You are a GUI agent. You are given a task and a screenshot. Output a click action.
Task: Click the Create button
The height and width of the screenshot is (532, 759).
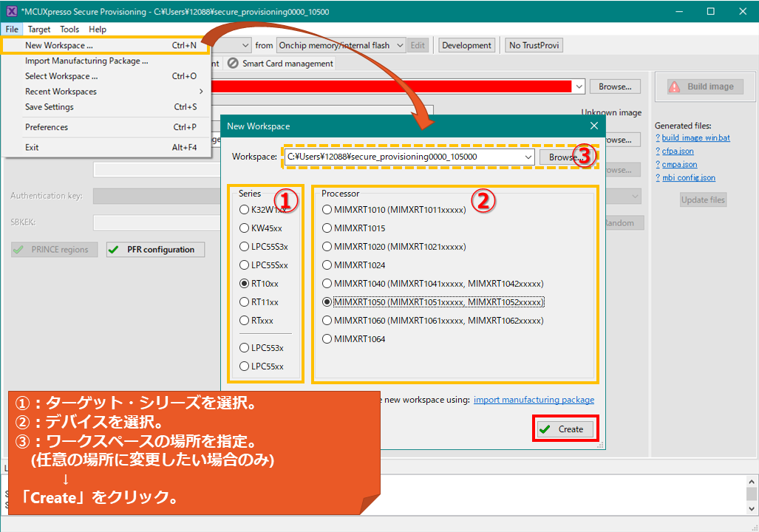click(x=565, y=429)
